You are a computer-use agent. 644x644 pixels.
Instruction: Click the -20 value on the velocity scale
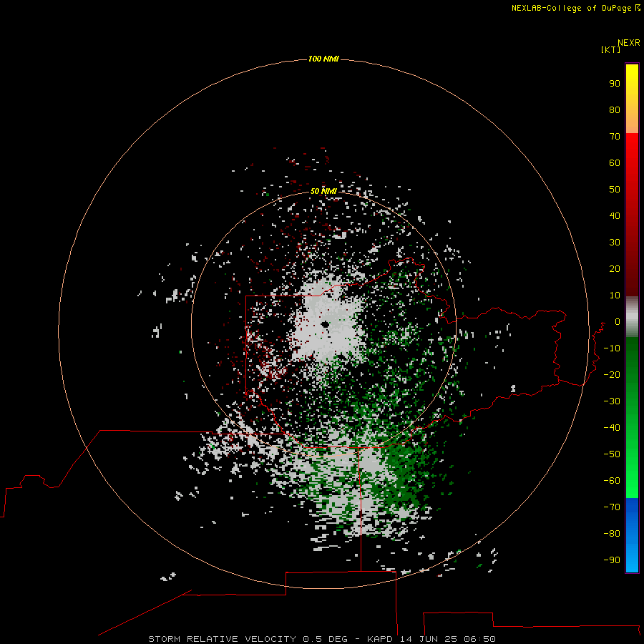(612, 375)
